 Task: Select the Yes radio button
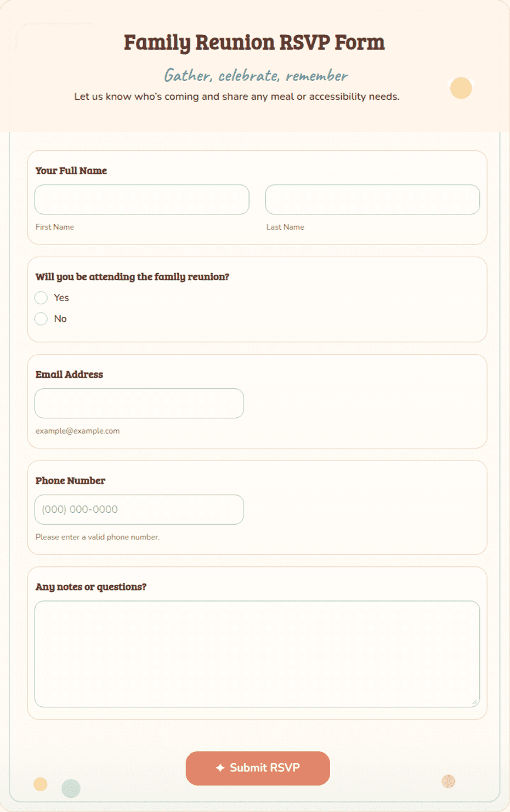coord(41,298)
